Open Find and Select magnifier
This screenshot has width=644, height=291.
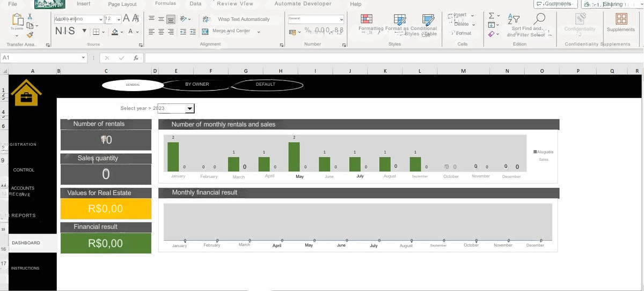point(539,19)
